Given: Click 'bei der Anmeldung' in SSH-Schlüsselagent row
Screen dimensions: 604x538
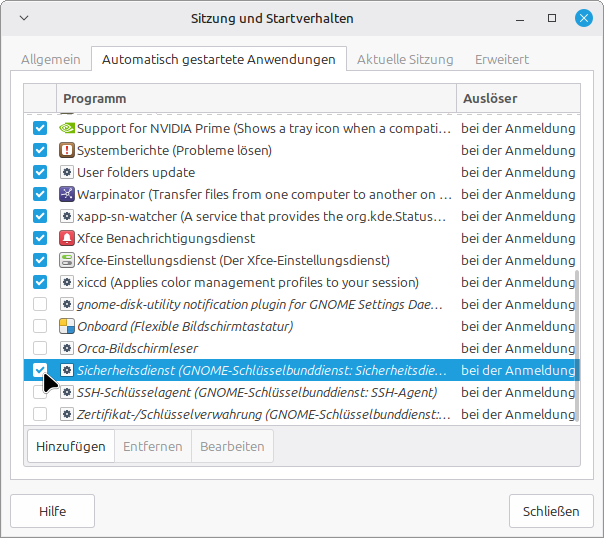Looking at the screenshot, I should click(x=518, y=392).
